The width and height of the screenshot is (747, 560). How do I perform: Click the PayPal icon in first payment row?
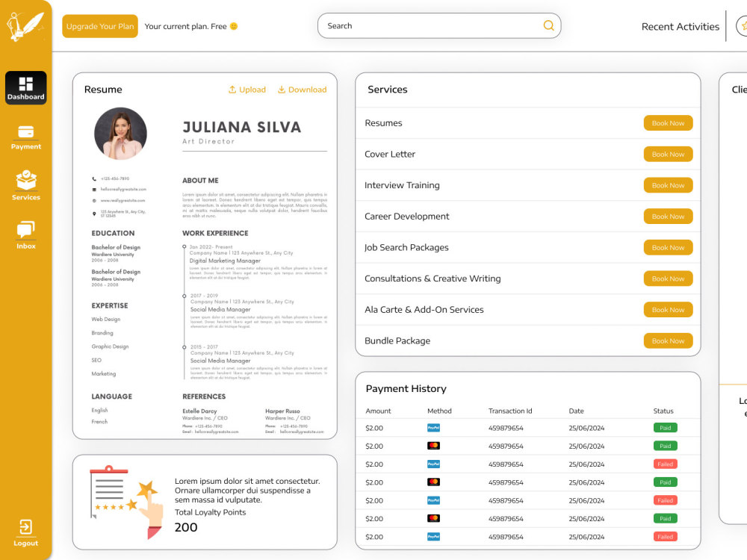coord(433,428)
